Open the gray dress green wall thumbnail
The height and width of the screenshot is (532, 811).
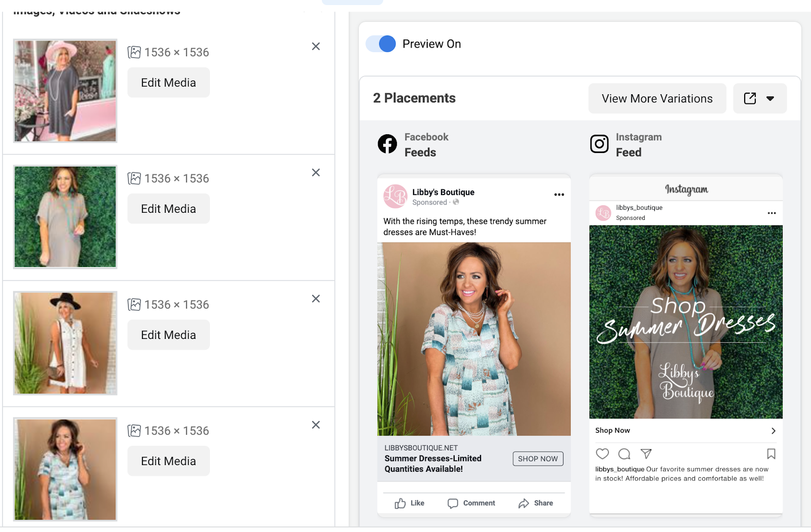[x=65, y=217]
